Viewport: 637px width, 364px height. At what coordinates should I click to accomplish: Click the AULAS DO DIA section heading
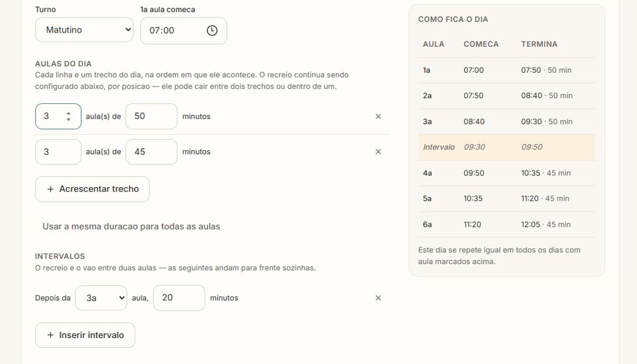tap(63, 64)
